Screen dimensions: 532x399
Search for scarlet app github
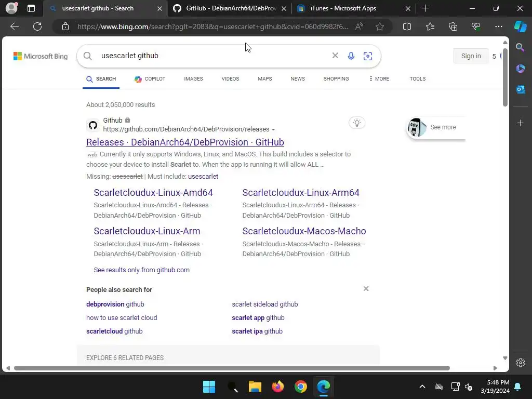tap(258, 318)
